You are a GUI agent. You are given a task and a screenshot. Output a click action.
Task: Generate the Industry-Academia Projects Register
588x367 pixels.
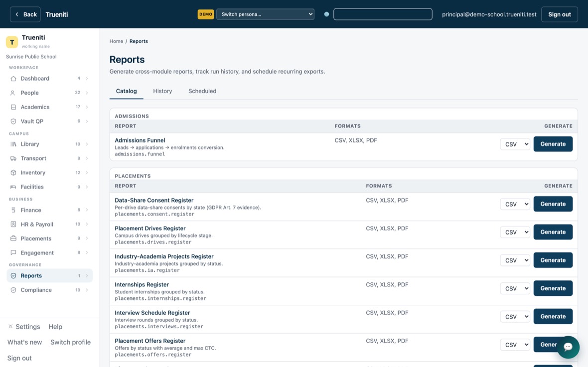[553, 260]
